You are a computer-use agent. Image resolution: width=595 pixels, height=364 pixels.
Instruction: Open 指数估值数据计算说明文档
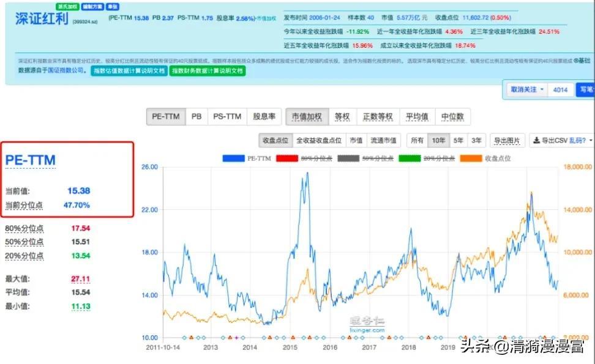[x=129, y=71]
